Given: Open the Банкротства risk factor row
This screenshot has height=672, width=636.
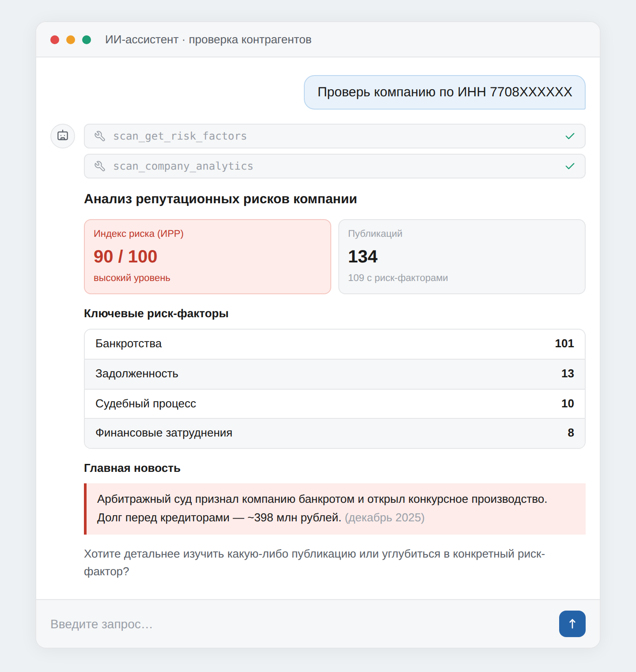Looking at the screenshot, I should click(x=335, y=344).
